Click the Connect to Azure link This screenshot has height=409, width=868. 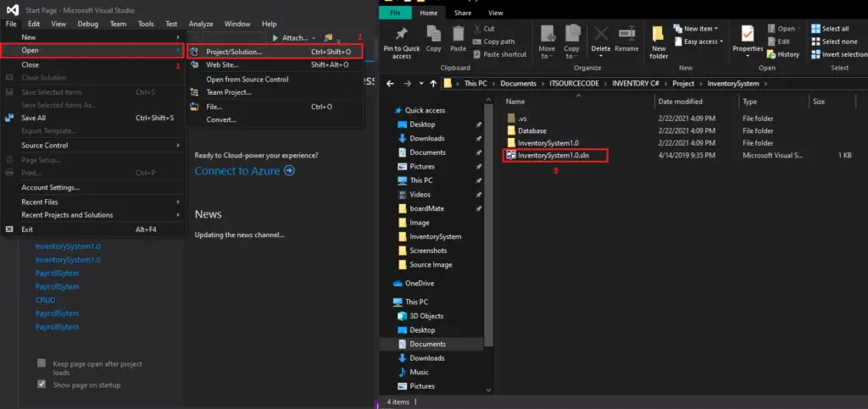click(x=244, y=171)
